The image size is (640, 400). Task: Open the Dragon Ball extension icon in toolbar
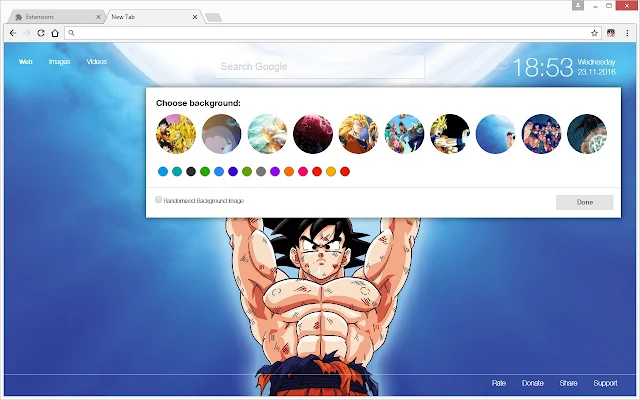point(611,33)
